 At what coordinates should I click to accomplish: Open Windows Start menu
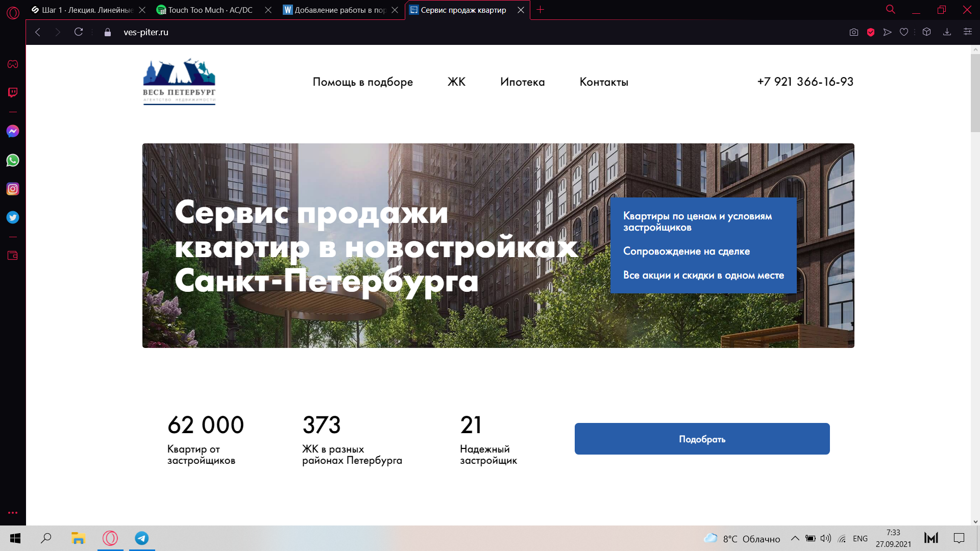15,538
